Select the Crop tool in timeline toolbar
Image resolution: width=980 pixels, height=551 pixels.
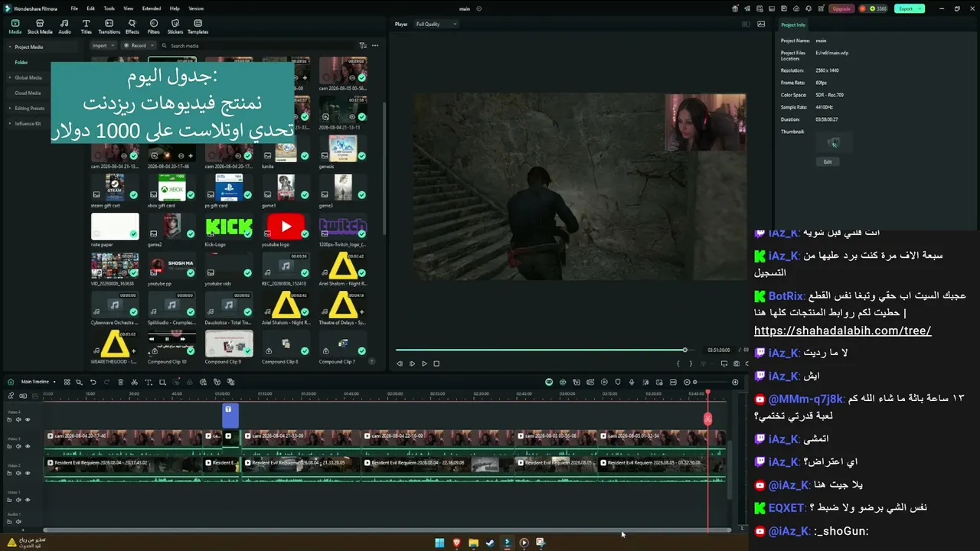click(x=162, y=382)
